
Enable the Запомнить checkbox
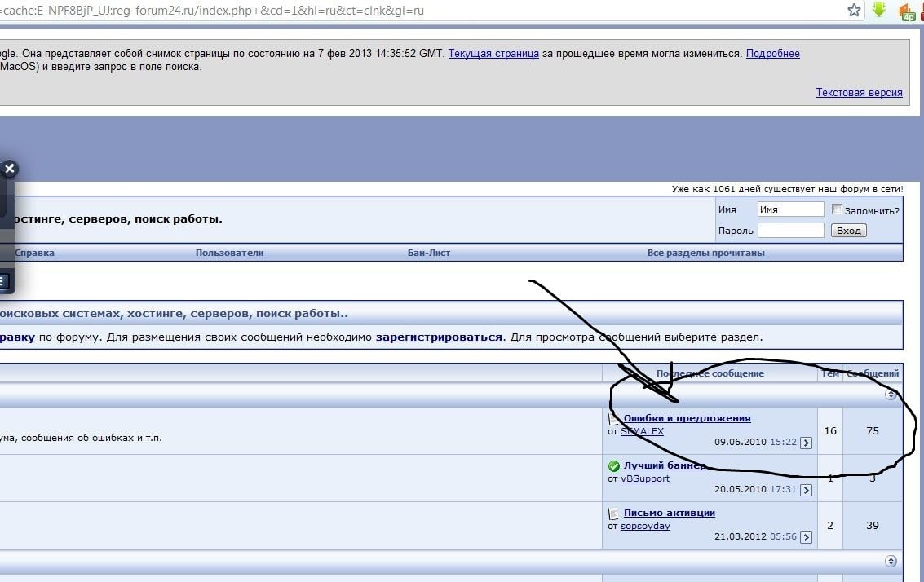(x=837, y=209)
